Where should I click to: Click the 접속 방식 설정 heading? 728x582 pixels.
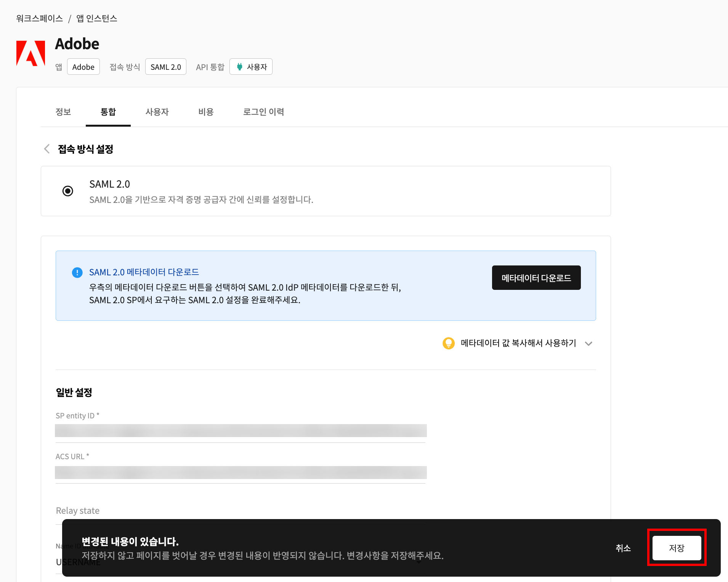85,149
